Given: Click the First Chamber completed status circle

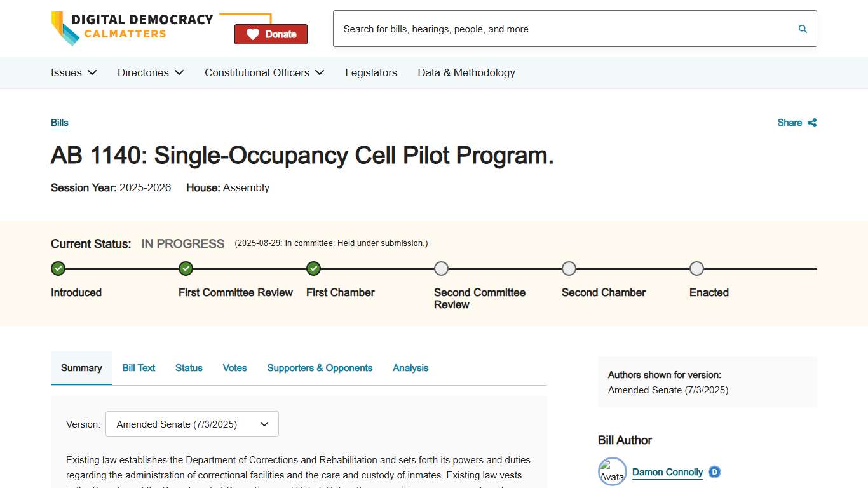Looking at the screenshot, I should (x=313, y=268).
